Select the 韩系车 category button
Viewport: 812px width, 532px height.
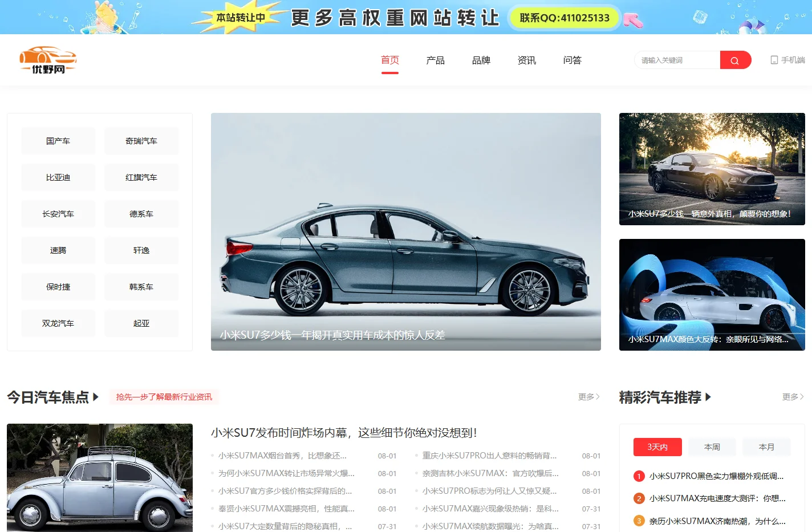141,287
